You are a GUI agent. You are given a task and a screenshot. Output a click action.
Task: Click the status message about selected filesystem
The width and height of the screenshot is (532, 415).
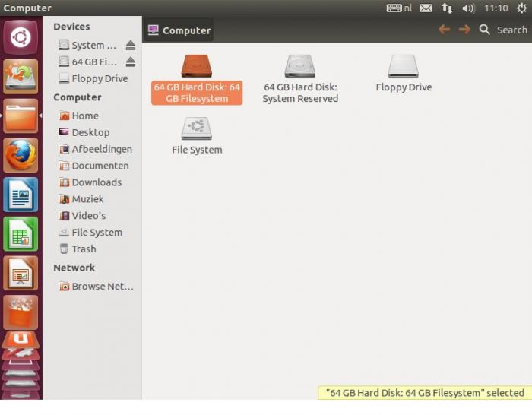(x=425, y=393)
